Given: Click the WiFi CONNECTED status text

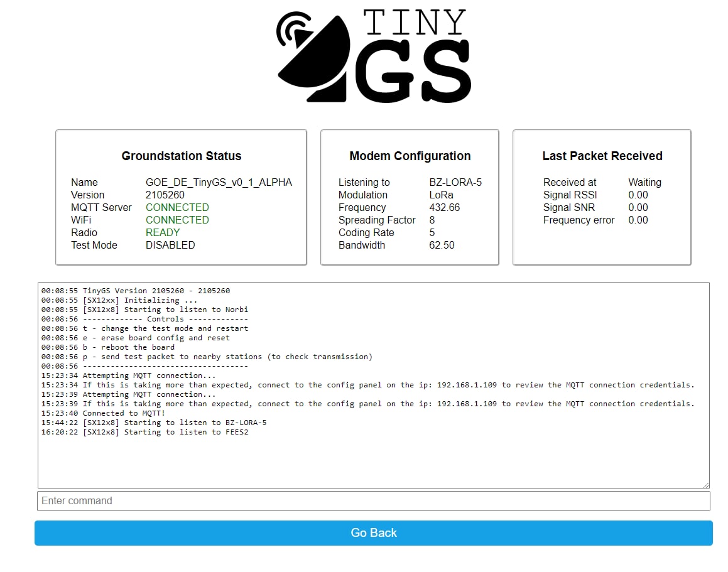Looking at the screenshot, I should pyautogui.click(x=177, y=220).
